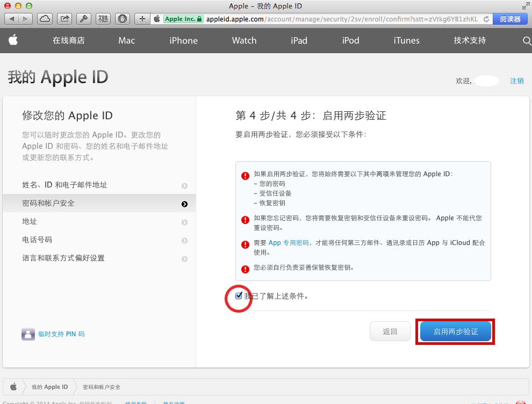This screenshot has height=404, width=532.
Task: Open Watch in the navigation bar
Action: [x=245, y=40]
